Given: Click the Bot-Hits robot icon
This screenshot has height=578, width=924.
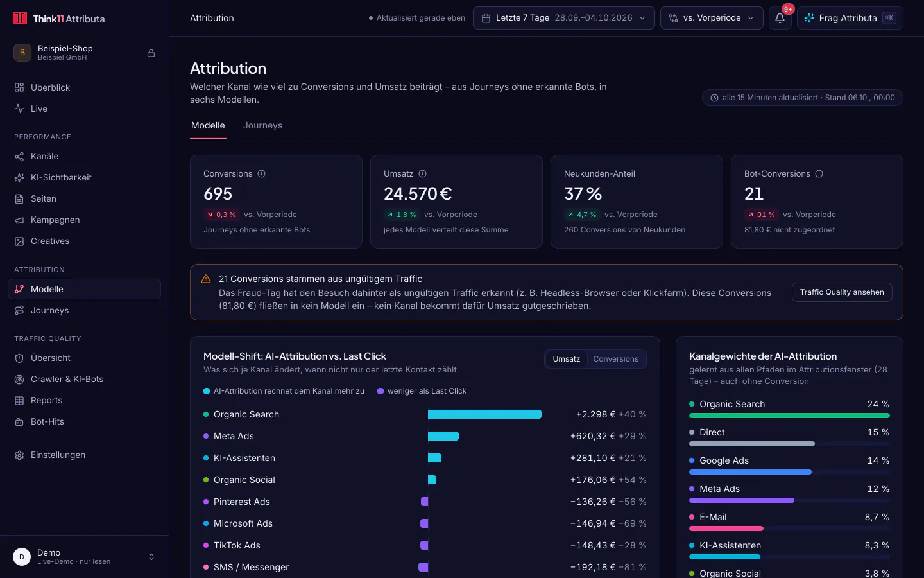Looking at the screenshot, I should 19,421.
